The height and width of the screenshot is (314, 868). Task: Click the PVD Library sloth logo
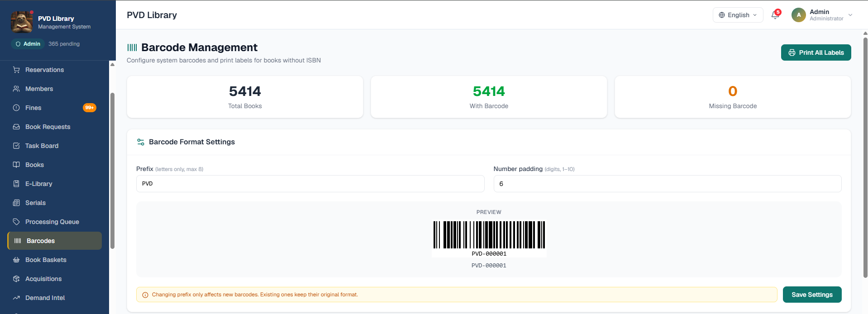tap(22, 22)
